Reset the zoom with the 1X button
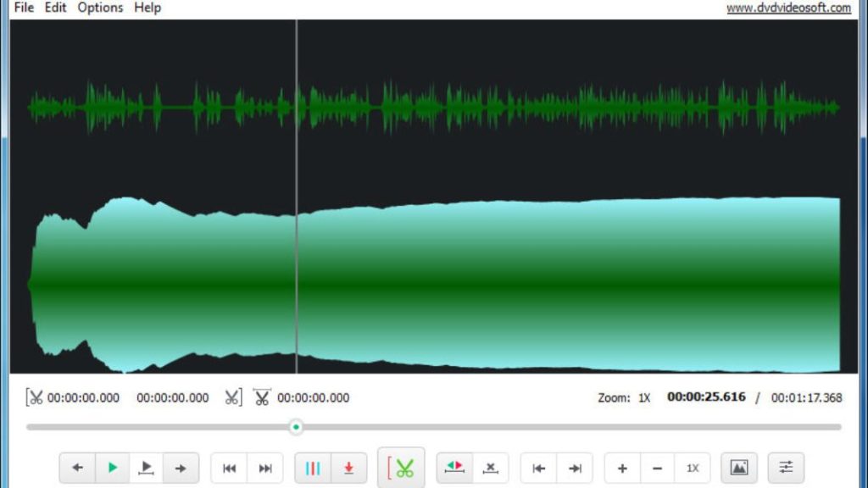Viewport: 868px width, 488px height. pos(693,468)
